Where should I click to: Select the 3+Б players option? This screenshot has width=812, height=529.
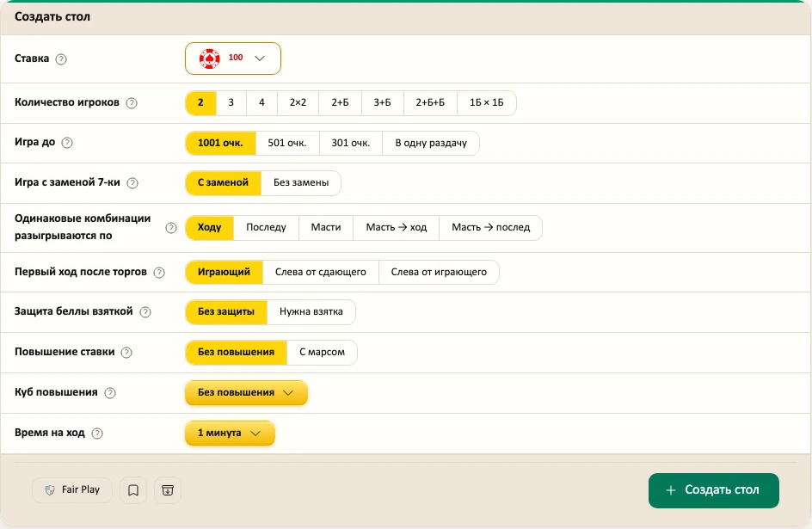pyautogui.click(x=382, y=102)
